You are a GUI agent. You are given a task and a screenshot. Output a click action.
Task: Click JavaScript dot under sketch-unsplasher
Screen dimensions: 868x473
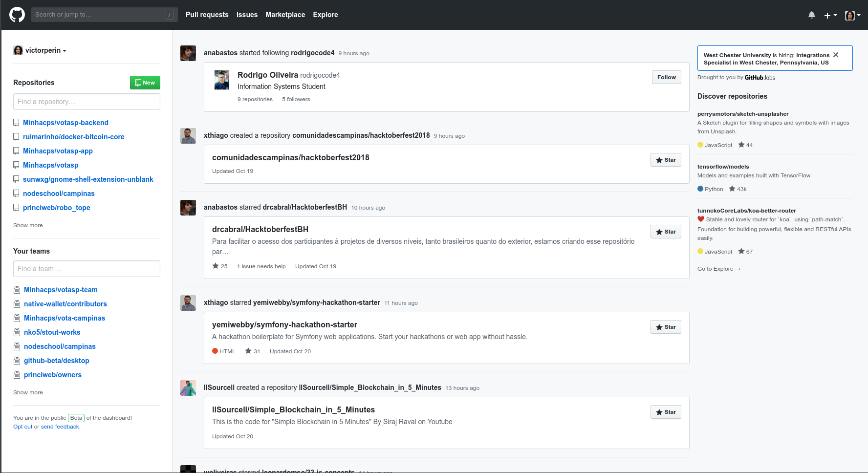700,145
